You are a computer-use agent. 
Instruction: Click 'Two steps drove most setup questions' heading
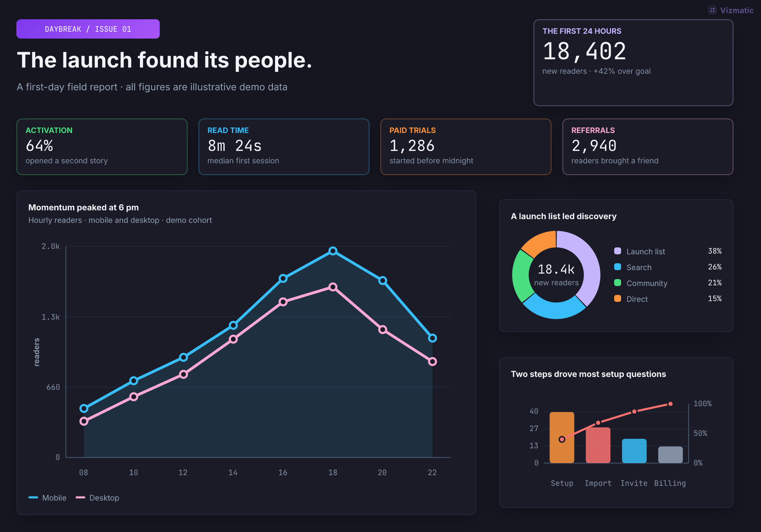588,374
